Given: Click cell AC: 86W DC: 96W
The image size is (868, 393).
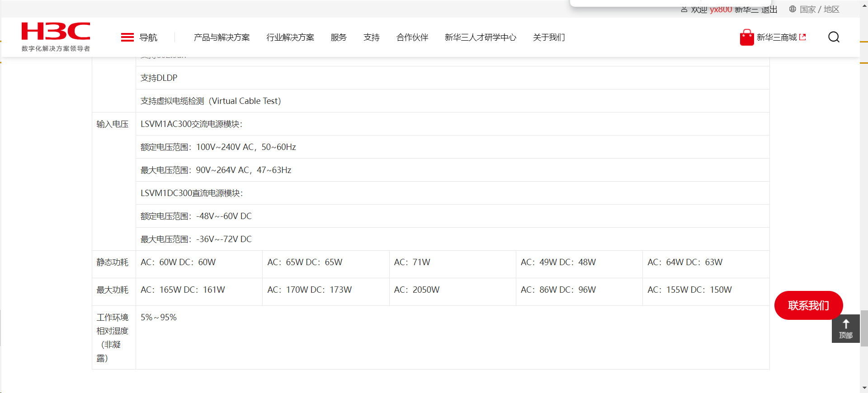Looking at the screenshot, I should pos(579,292).
